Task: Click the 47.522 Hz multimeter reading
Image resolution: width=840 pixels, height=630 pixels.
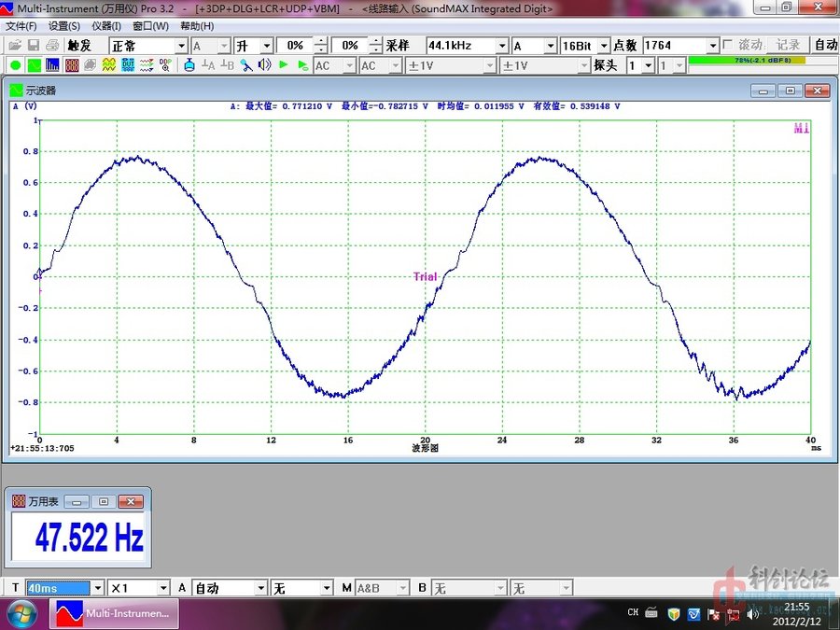Action: point(89,537)
